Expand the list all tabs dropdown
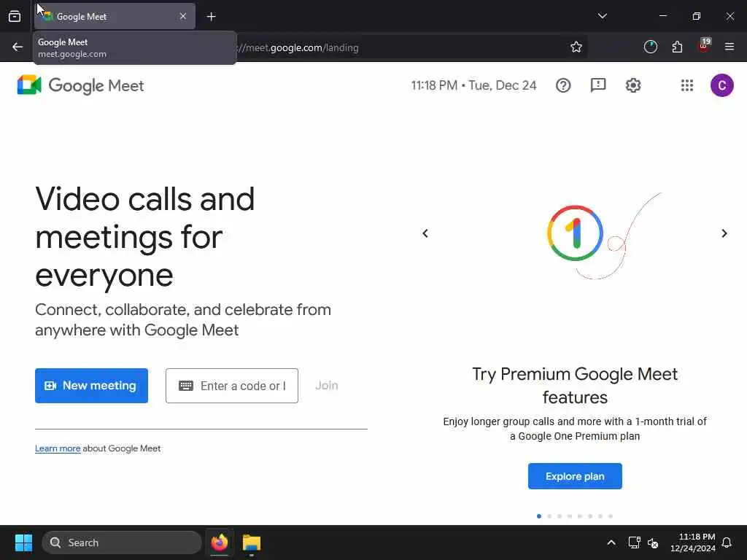The image size is (747, 560). [x=602, y=16]
